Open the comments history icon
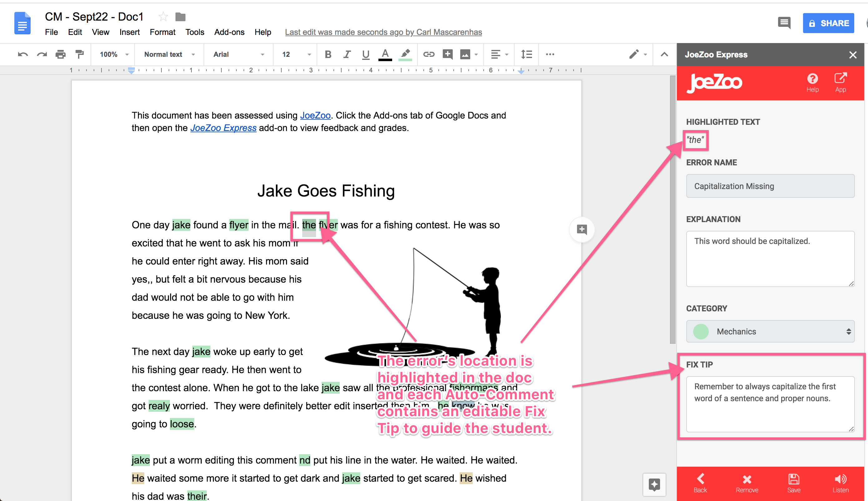Viewport: 868px width, 501px height. pos(784,23)
